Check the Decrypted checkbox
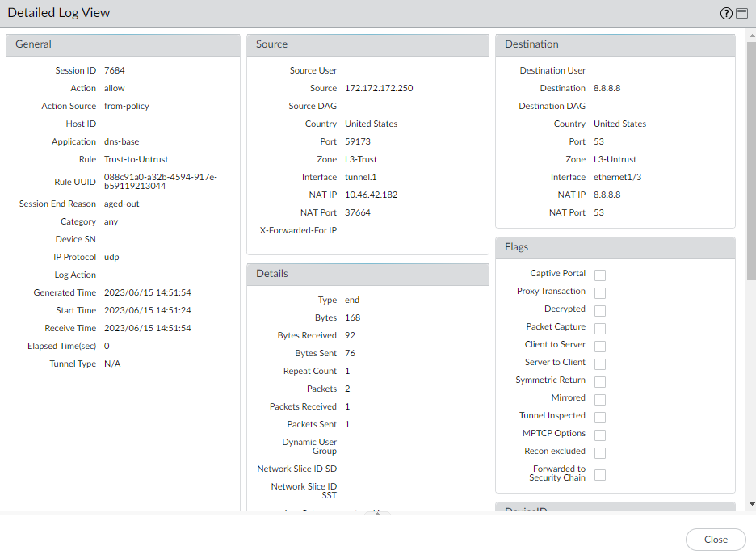The width and height of the screenshot is (756, 559). tap(600, 311)
